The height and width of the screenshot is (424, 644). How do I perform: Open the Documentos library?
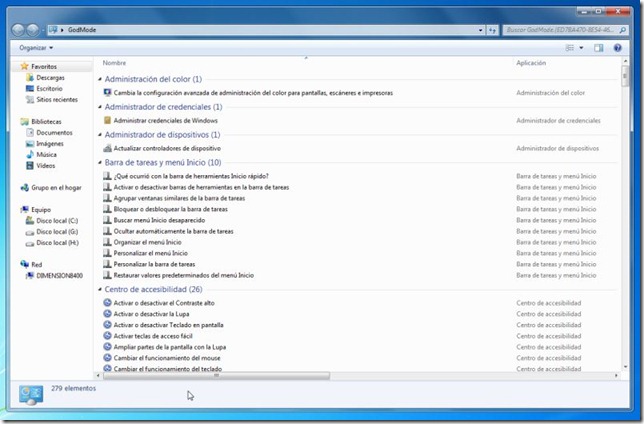pyautogui.click(x=49, y=132)
